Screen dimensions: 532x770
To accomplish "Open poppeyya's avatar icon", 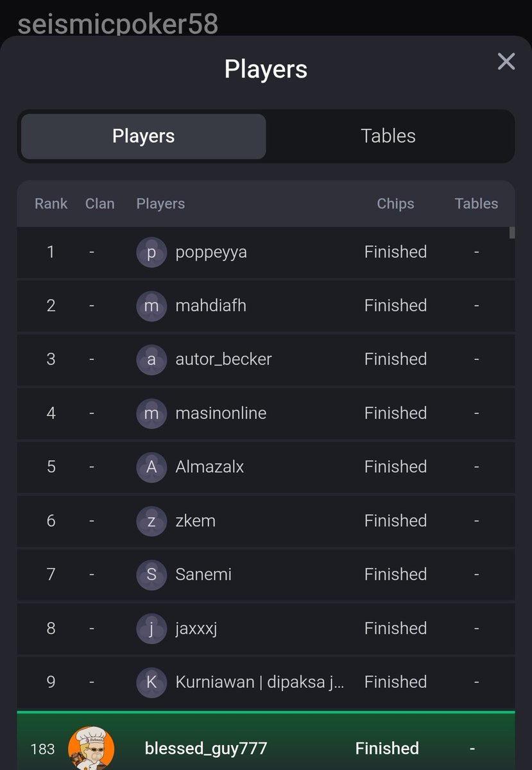I will [151, 252].
